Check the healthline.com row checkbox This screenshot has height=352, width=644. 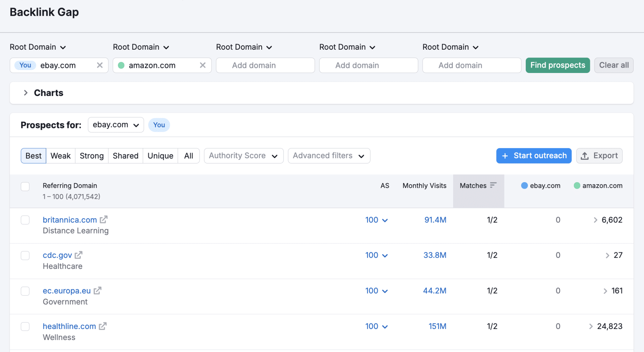click(x=25, y=327)
